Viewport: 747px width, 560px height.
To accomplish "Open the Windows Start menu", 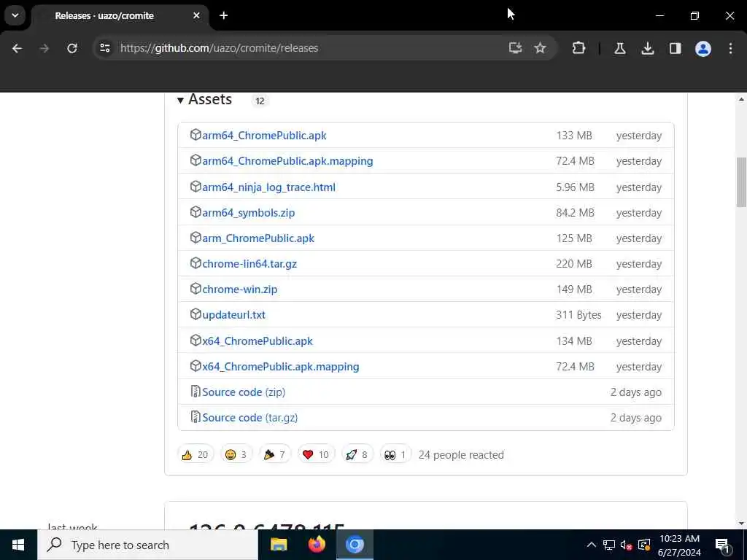I will [x=18, y=545].
